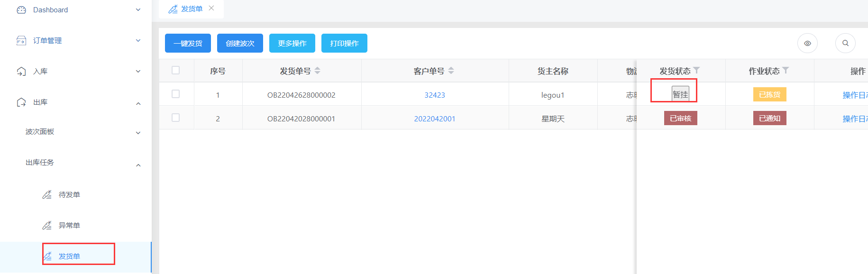Go to 待发单 page
This screenshot has width=868, height=274.
[69, 195]
